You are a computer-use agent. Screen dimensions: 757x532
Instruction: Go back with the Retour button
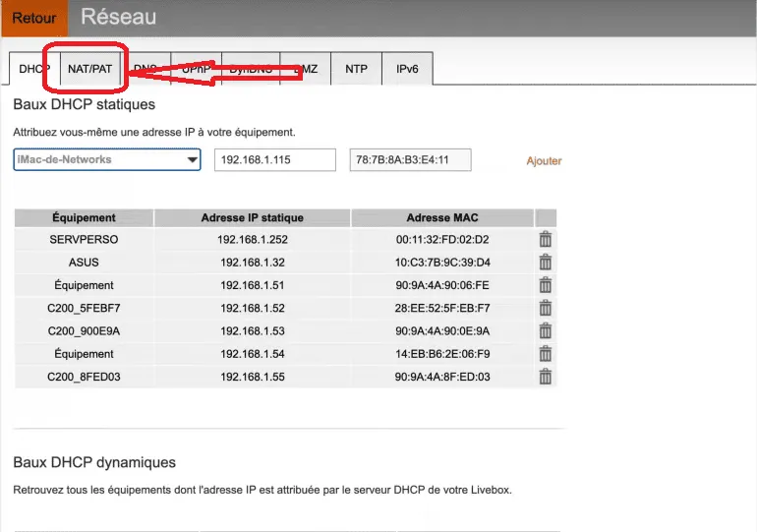tap(34, 18)
